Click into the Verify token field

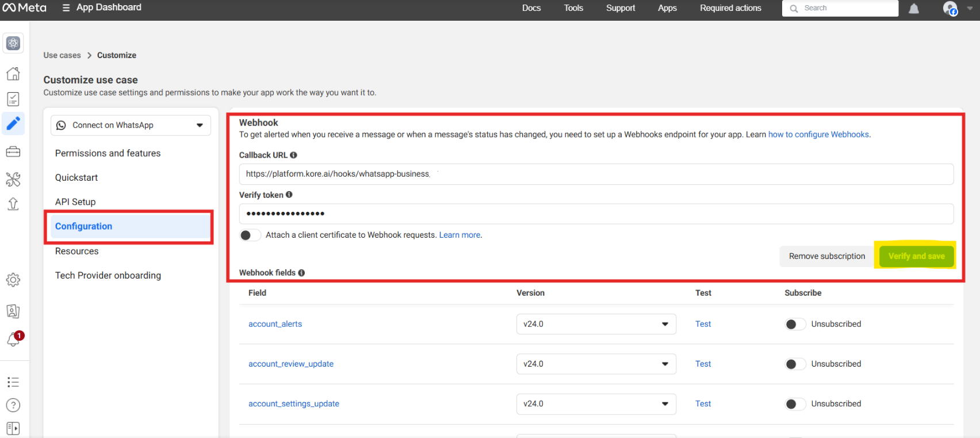596,214
